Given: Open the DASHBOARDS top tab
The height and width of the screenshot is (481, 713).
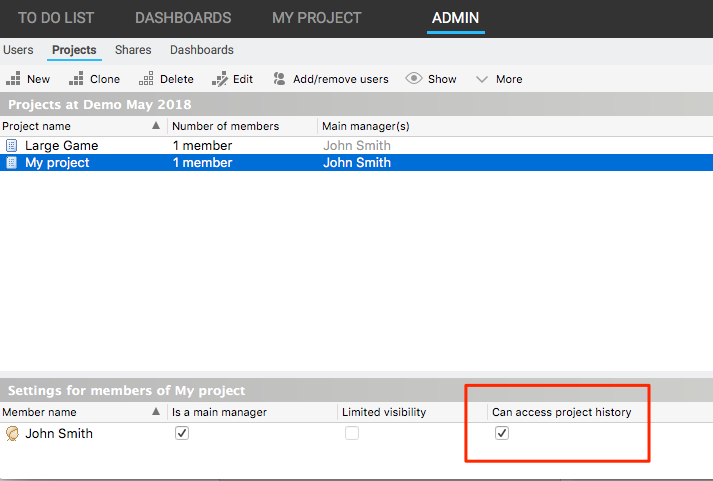Looking at the screenshot, I should click(183, 18).
